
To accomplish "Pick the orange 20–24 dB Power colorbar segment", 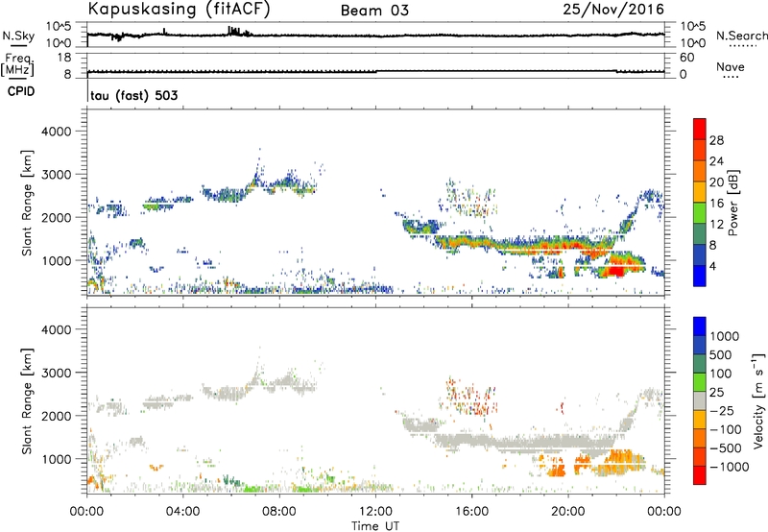I will (700, 171).
